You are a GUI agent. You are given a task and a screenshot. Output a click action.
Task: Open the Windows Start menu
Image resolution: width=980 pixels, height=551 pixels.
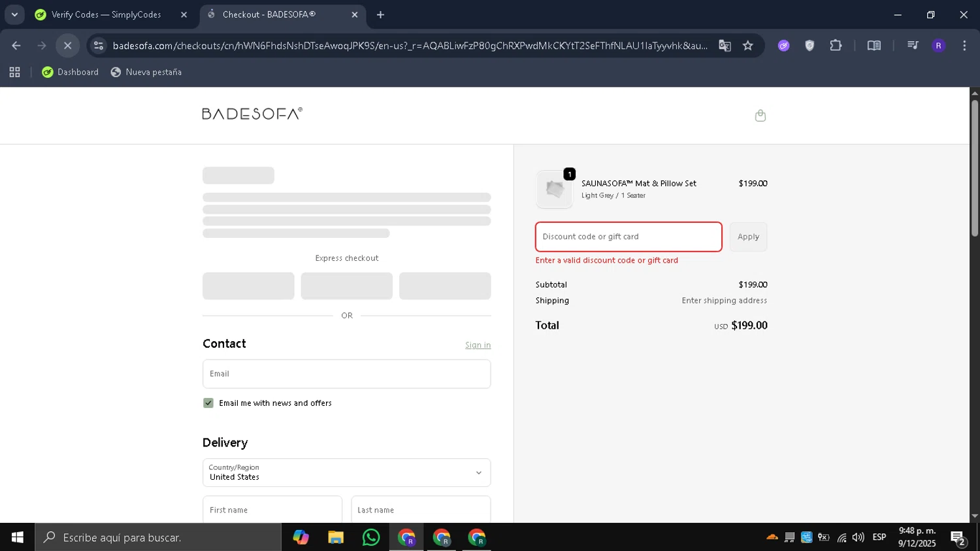tap(17, 537)
